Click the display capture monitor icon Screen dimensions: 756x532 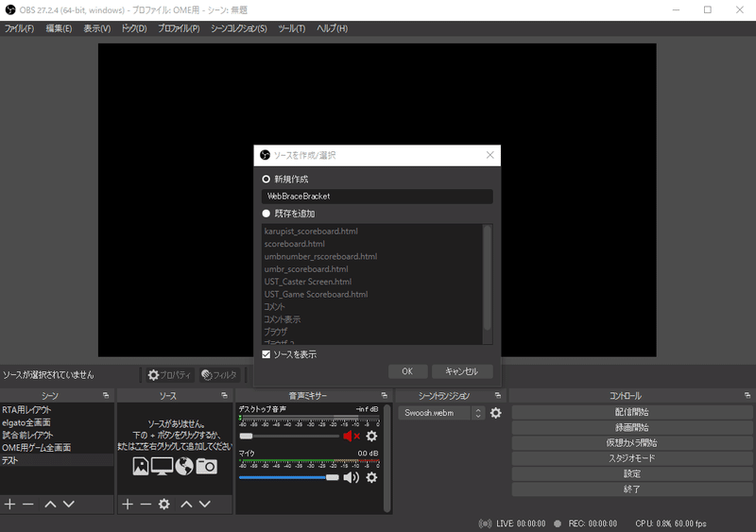coord(162,466)
